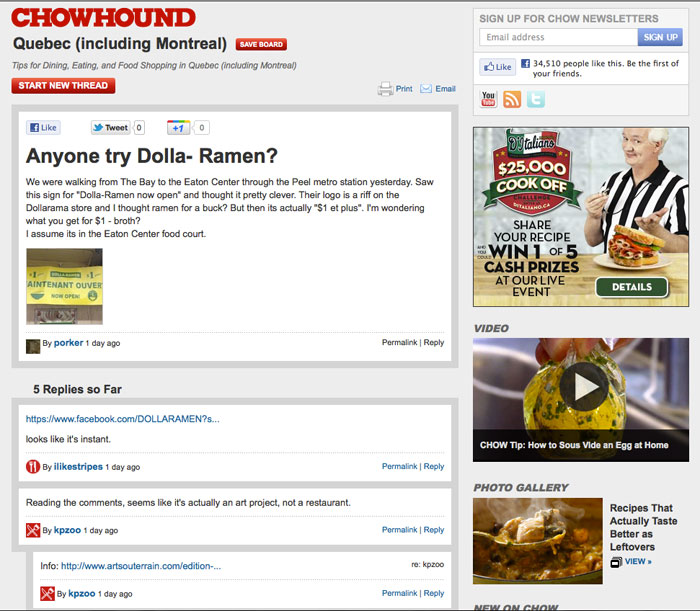Screen dimensions: 700x611
Task: Open kpzoo's avatar on the Info reply
Action: pyautogui.click(x=47, y=594)
